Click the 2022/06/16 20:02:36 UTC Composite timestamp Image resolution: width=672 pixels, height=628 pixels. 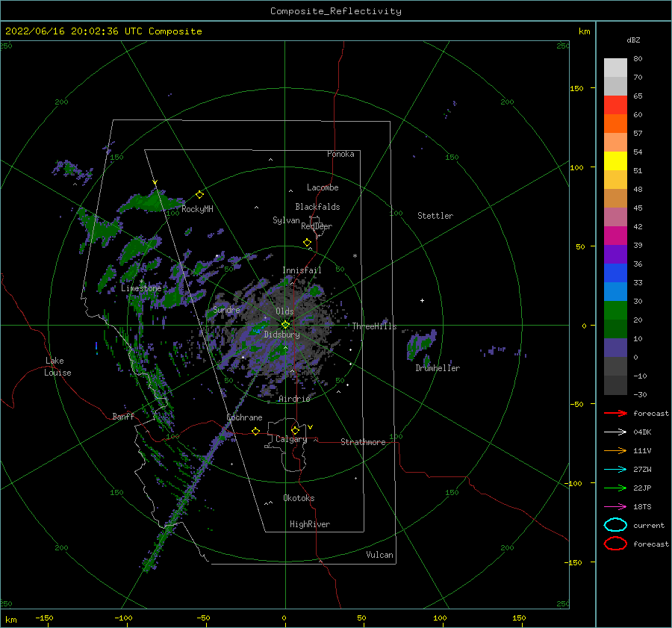(104, 31)
